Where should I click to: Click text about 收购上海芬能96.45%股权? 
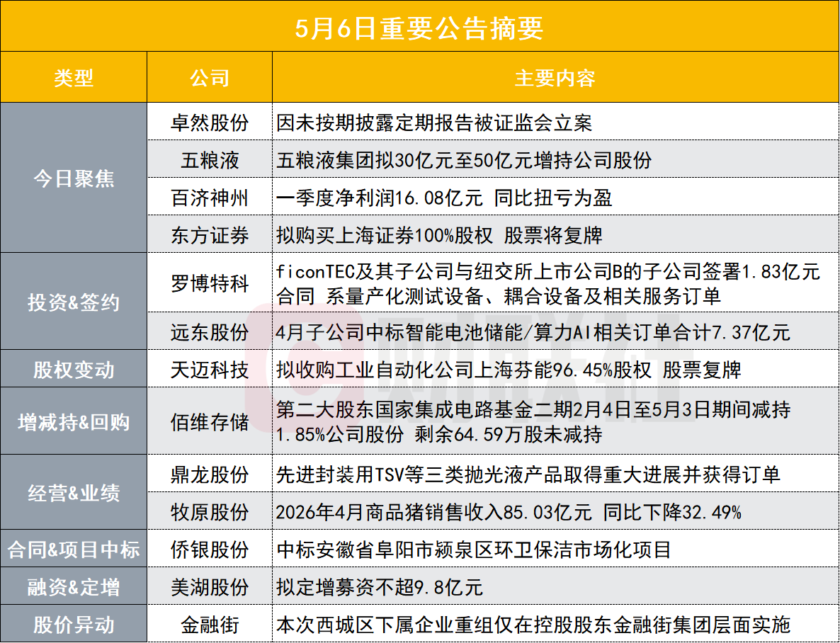tap(509, 370)
